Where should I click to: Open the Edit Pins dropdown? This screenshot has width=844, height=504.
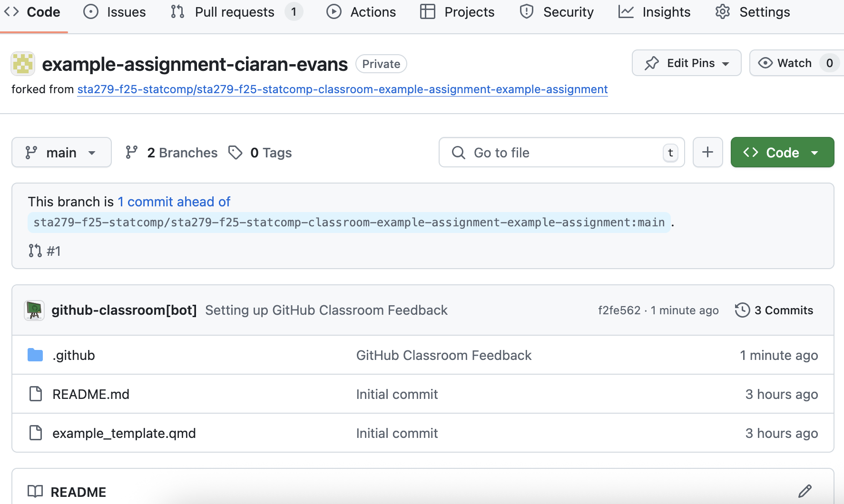tap(686, 63)
